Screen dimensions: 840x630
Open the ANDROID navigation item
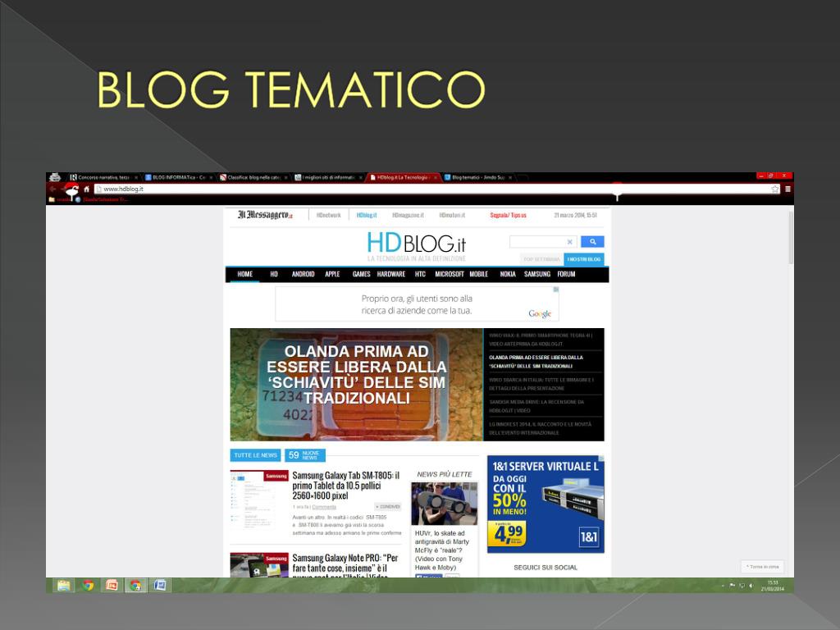tap(304, 274)
